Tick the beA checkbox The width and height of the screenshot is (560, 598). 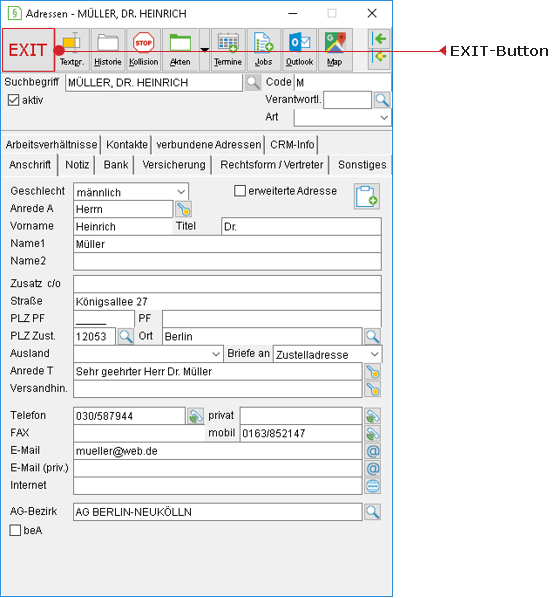(x=15, y=530)
